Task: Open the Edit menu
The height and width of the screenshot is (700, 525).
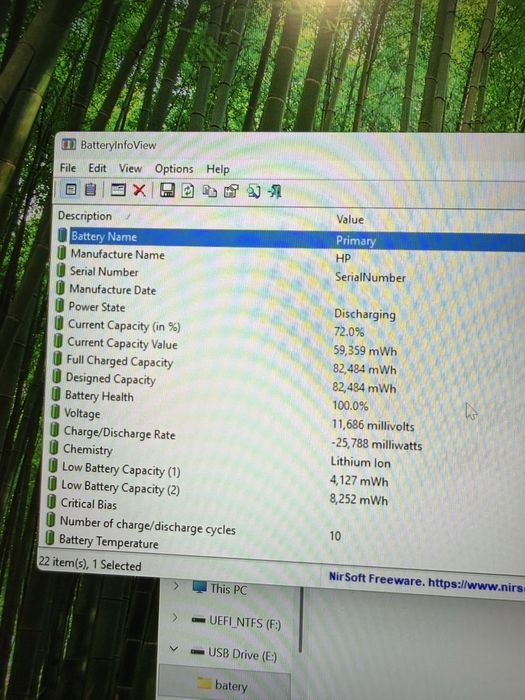Action: pos(97,168)
